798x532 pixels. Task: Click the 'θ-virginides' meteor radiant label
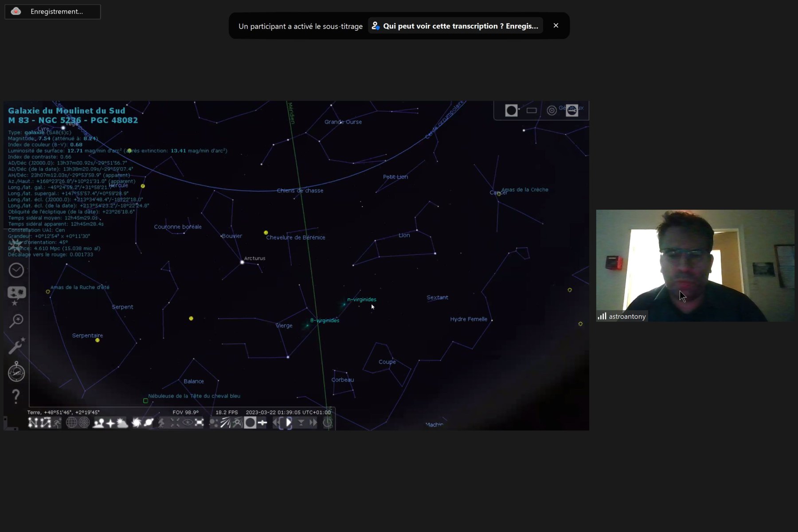click(325, 321)
